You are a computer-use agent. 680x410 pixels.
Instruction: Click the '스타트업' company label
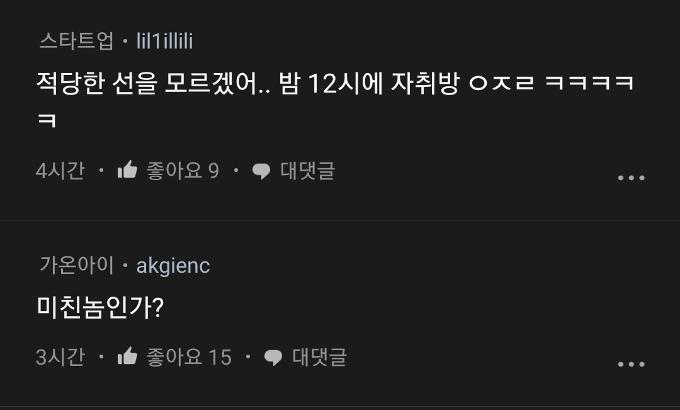click(76, 41)
